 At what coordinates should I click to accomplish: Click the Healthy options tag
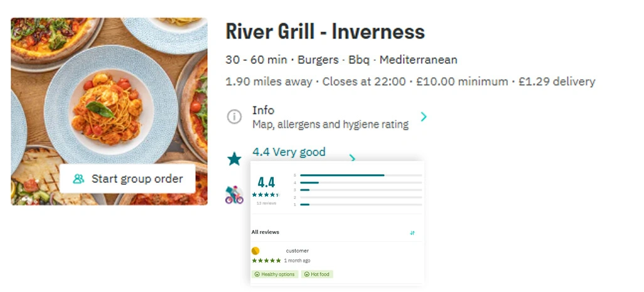(x=275, y=274)
